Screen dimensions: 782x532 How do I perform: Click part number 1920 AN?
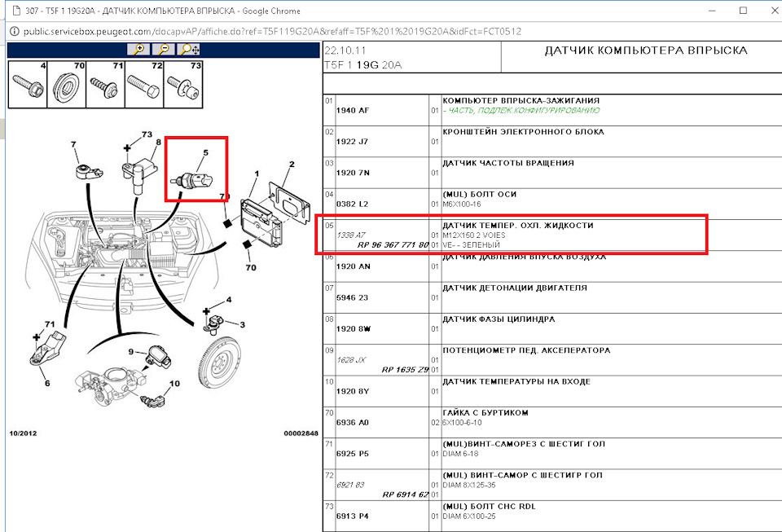pyautogui.click(x=353, y=266)
